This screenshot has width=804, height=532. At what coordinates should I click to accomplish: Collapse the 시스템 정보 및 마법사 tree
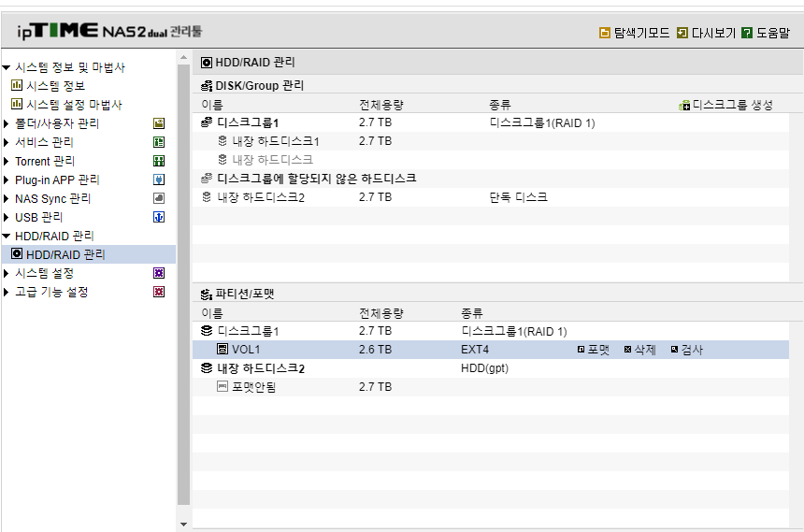7,67
